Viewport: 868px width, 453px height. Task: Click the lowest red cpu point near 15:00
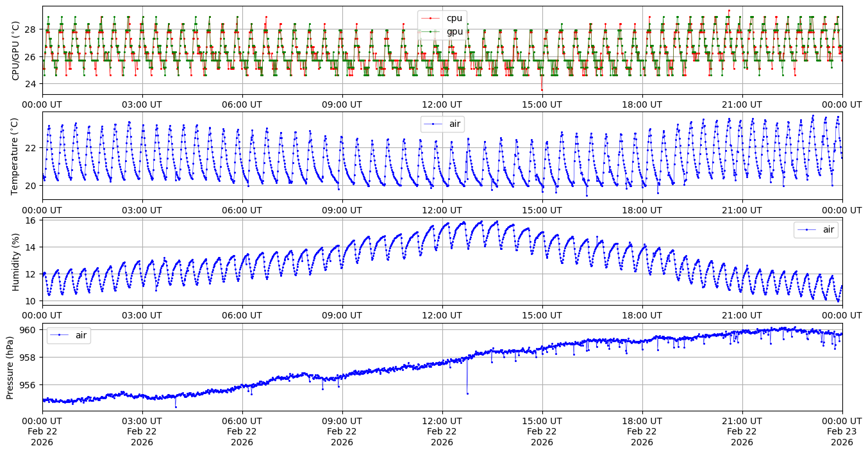(x=542, y=90)
